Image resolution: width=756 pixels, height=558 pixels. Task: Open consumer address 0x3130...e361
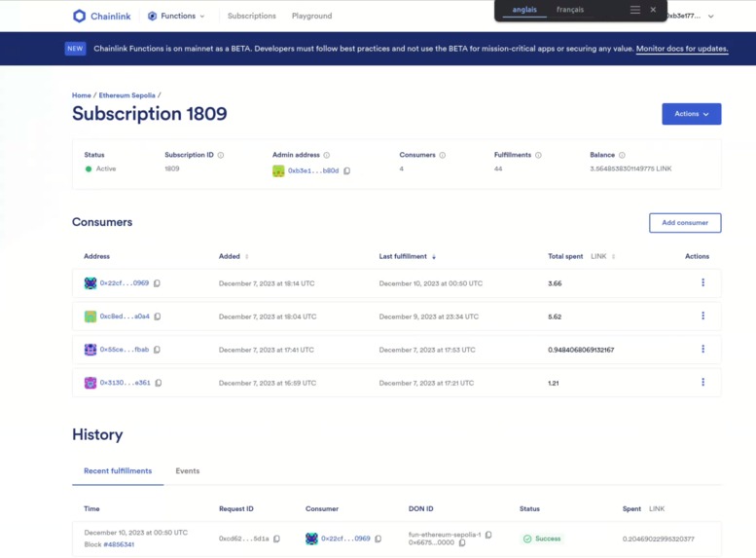click(x=125, y=383)
